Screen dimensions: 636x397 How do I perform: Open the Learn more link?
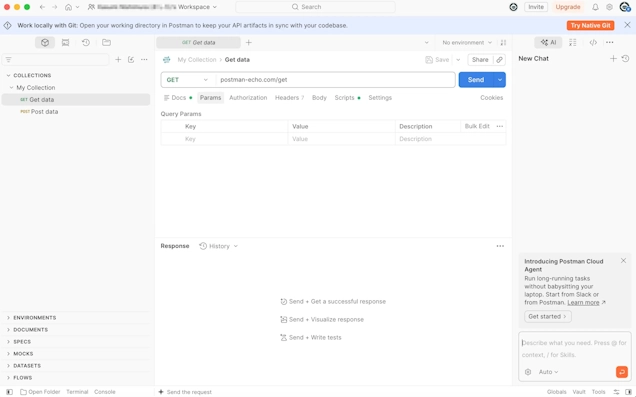583,303
